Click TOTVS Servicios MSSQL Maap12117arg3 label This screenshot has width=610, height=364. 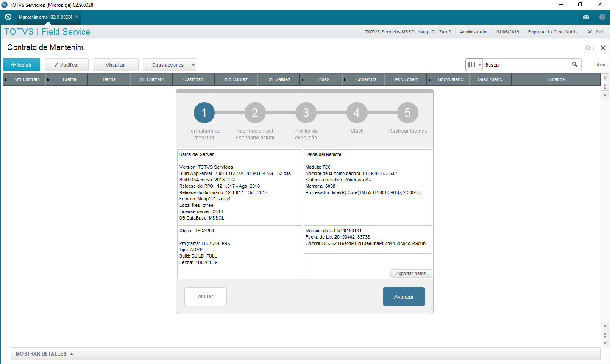click(x=408, y=32)
